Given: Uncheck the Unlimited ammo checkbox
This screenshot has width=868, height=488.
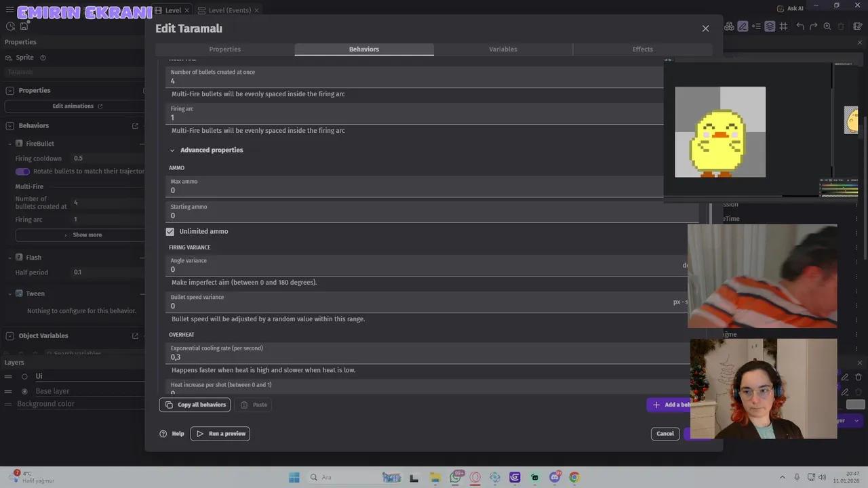Looking at the screenshot, I should 170,232.
